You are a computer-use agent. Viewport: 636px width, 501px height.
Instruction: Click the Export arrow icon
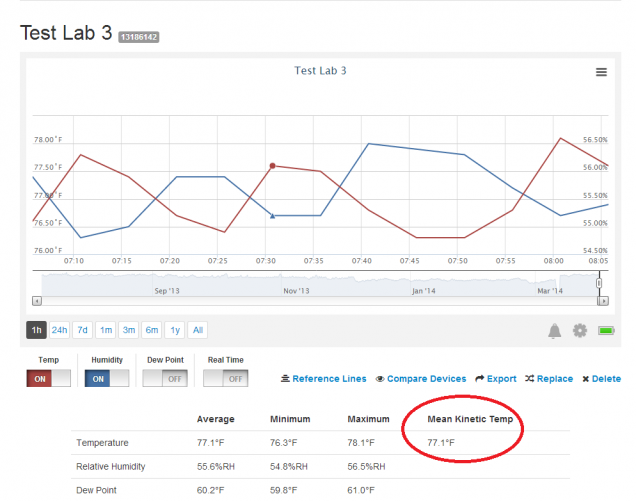pos(479,378)
